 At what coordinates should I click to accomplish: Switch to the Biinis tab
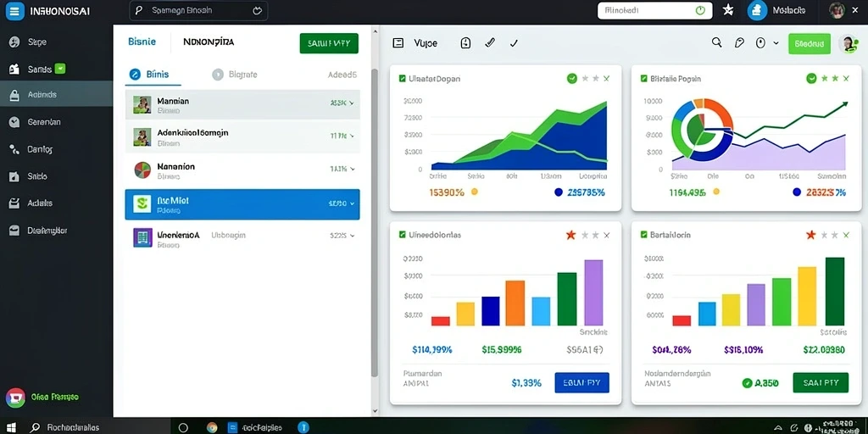coord(150,75)
